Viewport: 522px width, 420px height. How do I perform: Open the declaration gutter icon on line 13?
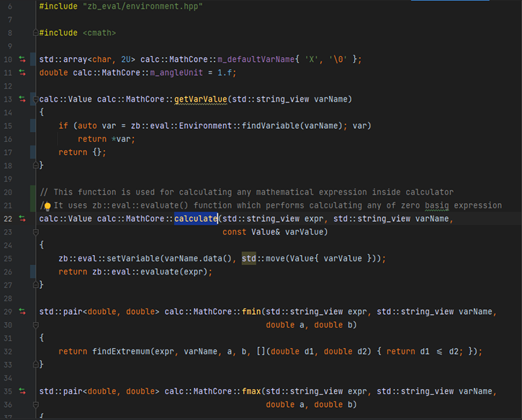[x=22, y=99]
